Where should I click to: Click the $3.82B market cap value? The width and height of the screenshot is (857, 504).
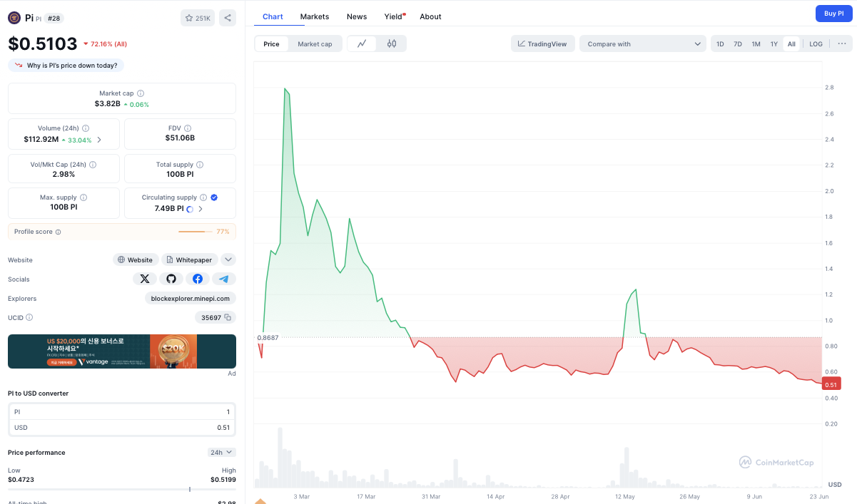(x=107, y=104)
